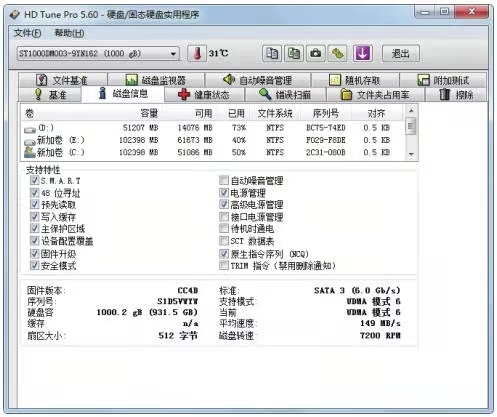497x417 pixels.
Task: Click the volume list scroll-up arrow
Action: coord(411,110)
